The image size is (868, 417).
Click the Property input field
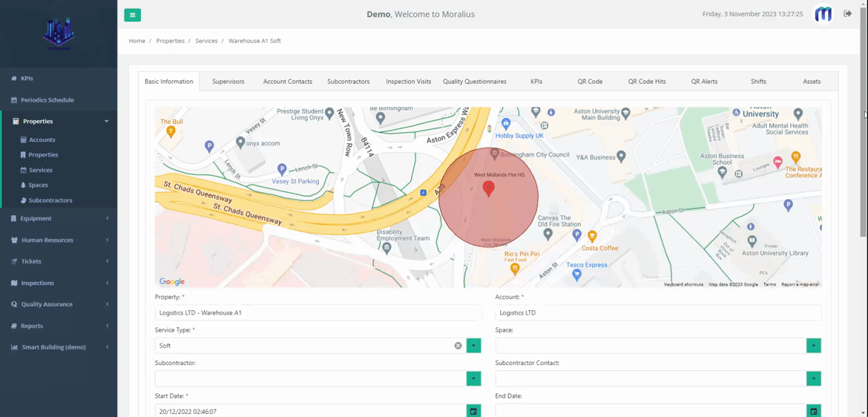318,313
